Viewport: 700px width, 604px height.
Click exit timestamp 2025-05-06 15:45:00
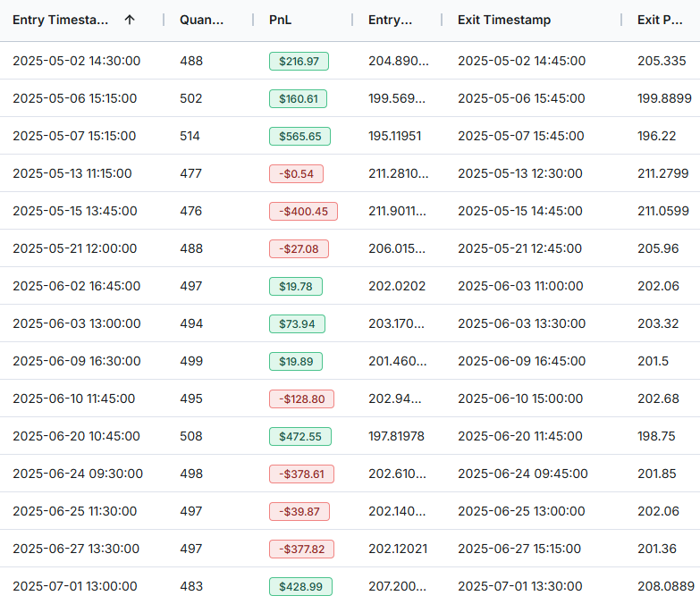[x=521, y=98]
